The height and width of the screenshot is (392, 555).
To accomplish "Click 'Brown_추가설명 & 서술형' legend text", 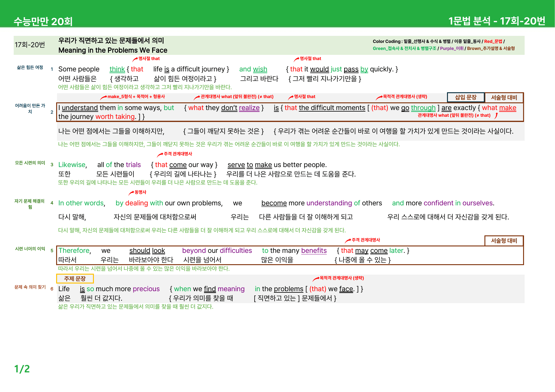I will click(491, 48).
